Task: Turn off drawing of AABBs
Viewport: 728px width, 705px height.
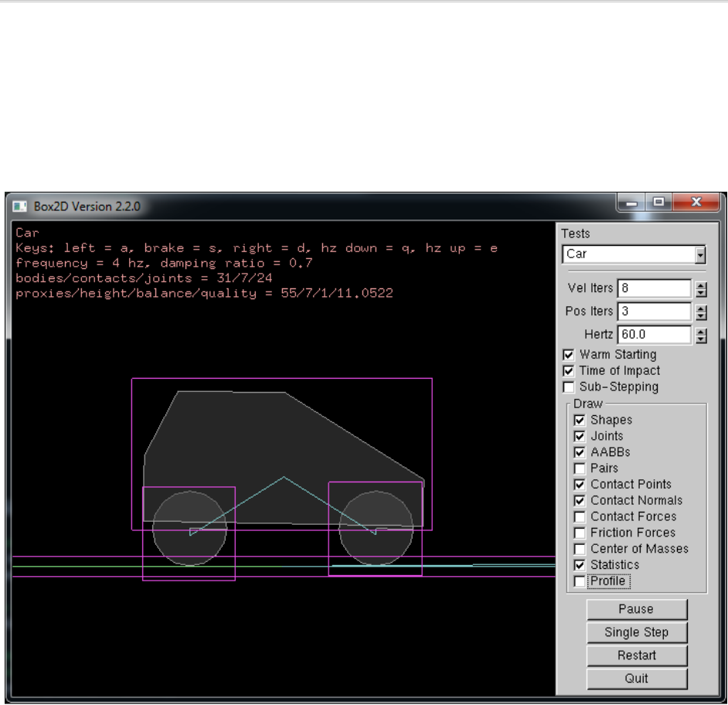Action: tap(580, 452)
